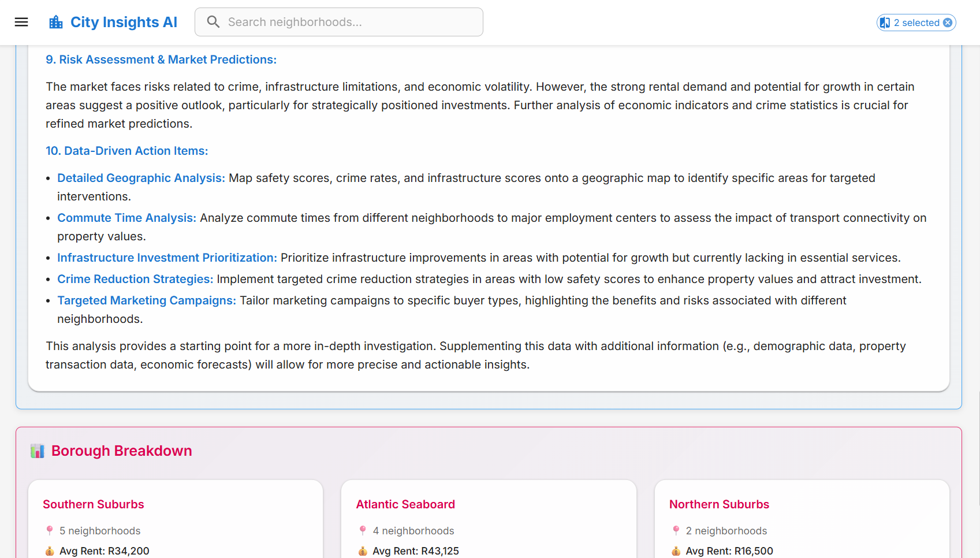Select the '5 neighborhoods' text
The height and width of the screenshot is (558, 980).
coord(100,531)
